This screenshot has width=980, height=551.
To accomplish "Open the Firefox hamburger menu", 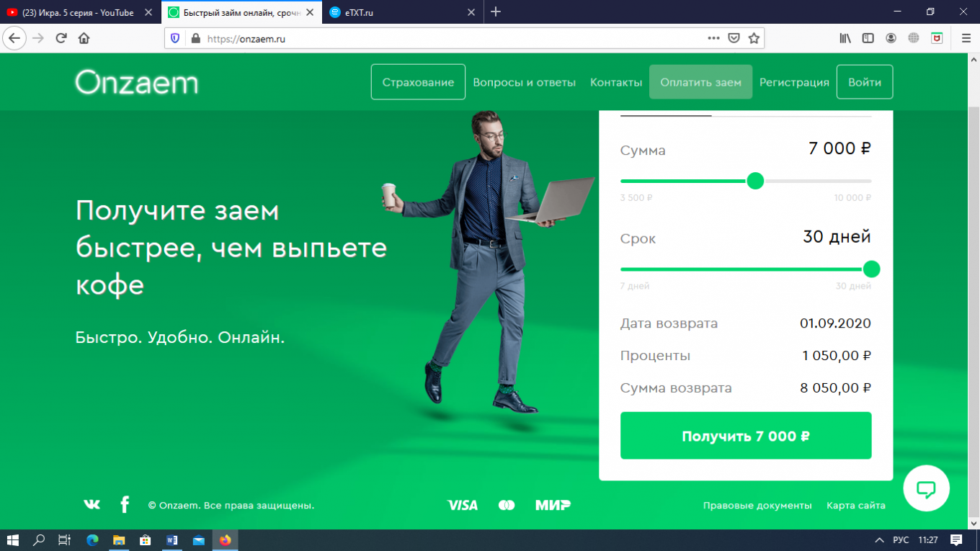I will click(x=966, y=38).
